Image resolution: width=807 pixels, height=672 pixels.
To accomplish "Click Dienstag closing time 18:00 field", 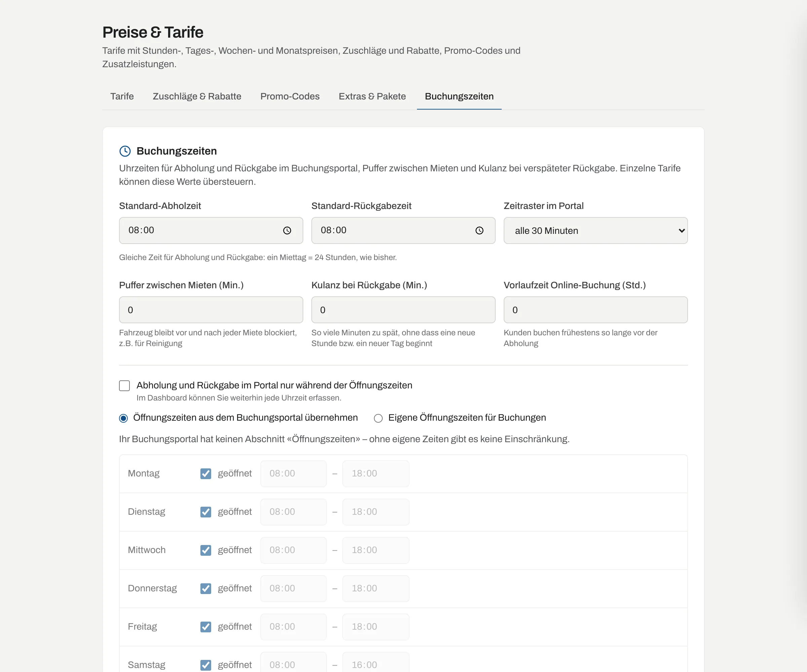I will pyautogui.click(x=376, y=512).
